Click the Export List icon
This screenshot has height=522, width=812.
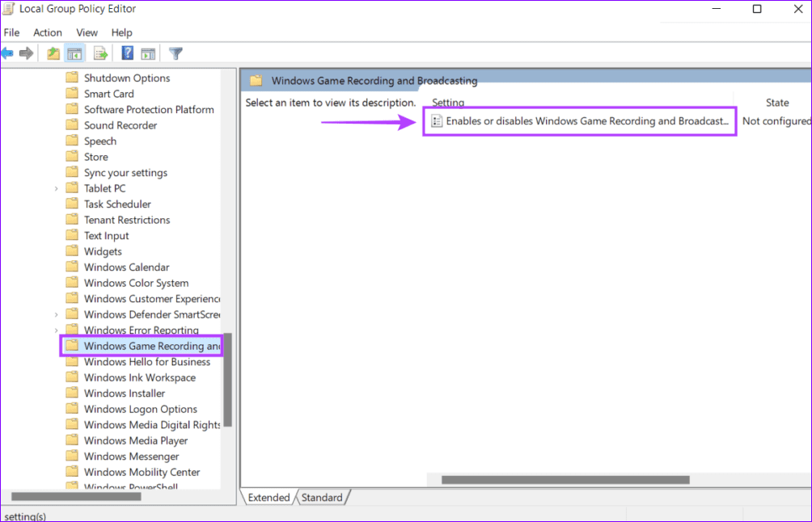[x=99, y=53]
